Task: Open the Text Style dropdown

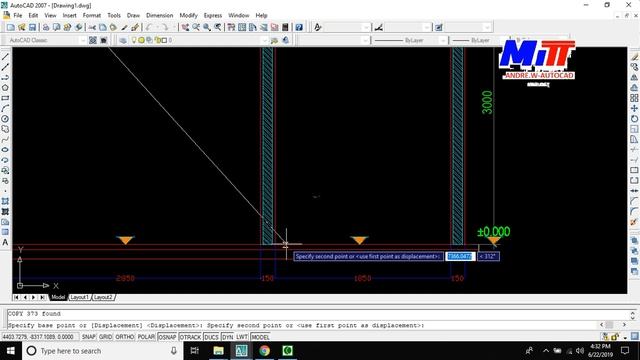Action: pos(366,27)
